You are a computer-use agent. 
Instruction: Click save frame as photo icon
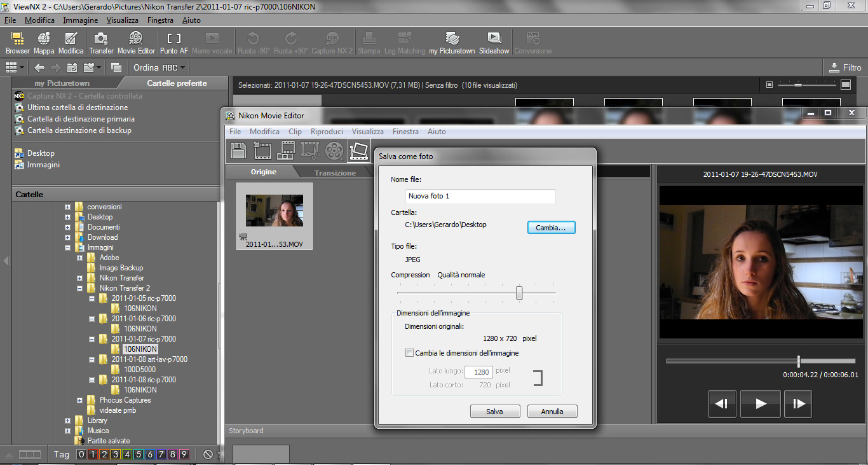tap(359, 150)
